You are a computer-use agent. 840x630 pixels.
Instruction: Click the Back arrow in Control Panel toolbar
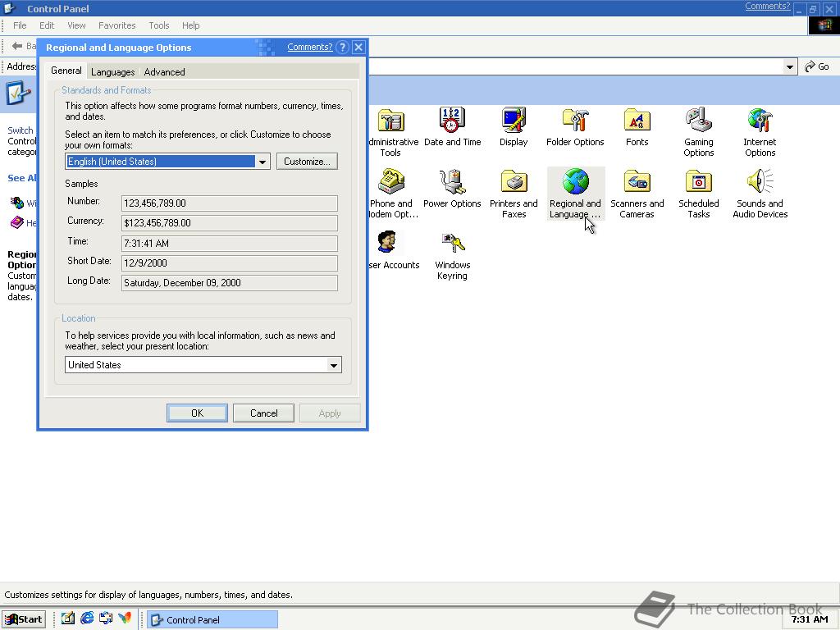[17, 46]
